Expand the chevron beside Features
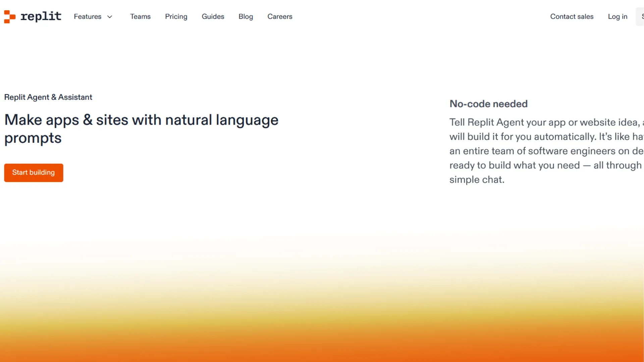This screenshot has height=362, width=644. 110,17
